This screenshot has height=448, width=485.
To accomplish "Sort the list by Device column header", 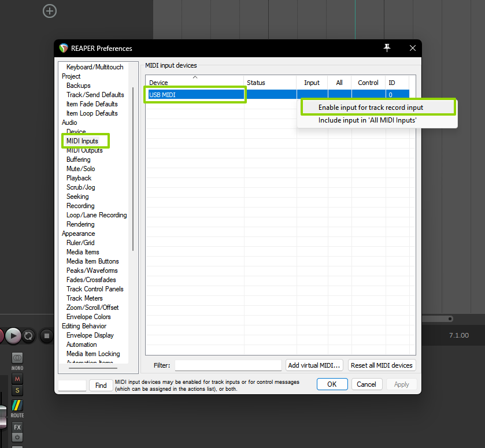I will click(x=194, y=83).
